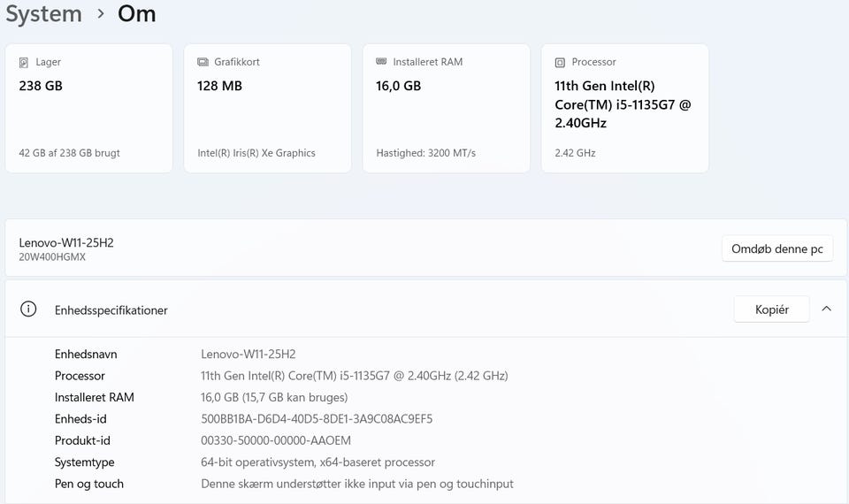Click the Processor chip icon
The width and height of the screenshot is (849, 504).
(560, 63)
